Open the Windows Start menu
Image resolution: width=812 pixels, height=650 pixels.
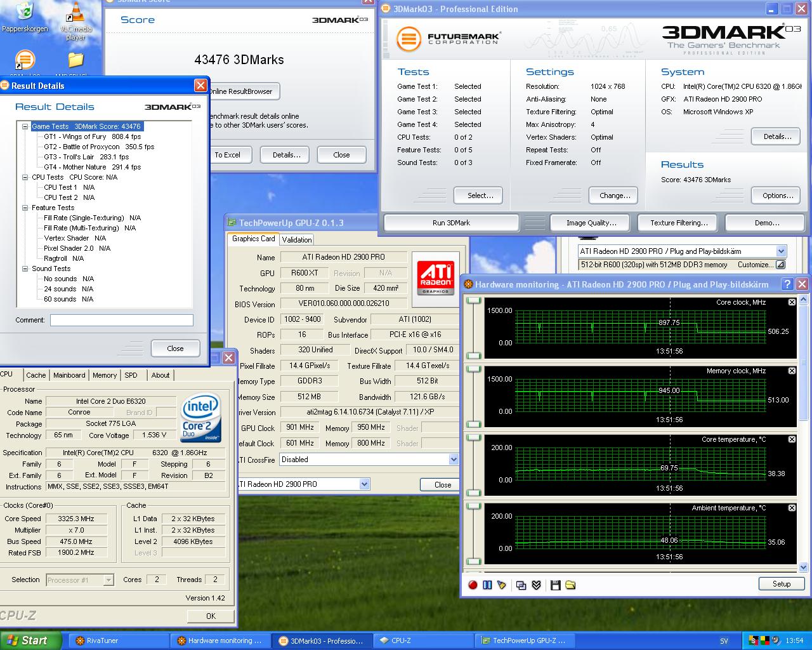[x=30, y=640]
